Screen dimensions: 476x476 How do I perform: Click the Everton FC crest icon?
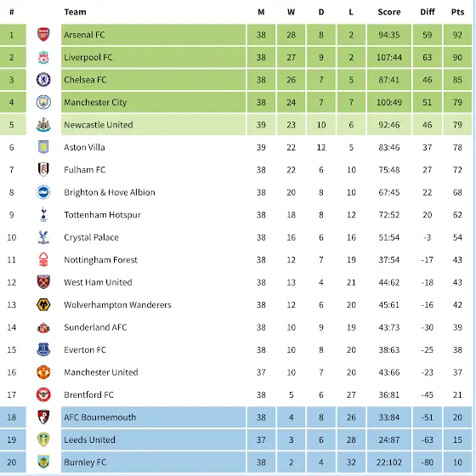43,349
